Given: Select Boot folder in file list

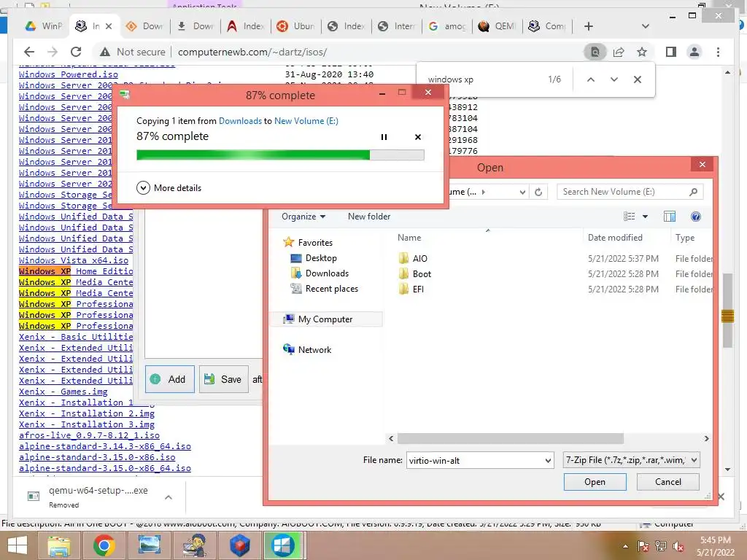Looking at the screenshot, I should (414, 274).
